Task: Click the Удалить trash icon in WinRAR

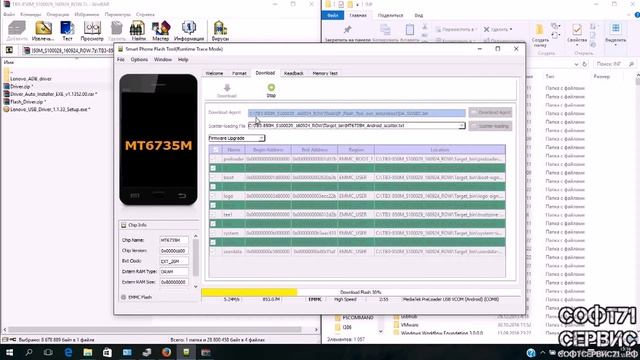Action: point(117,29)
